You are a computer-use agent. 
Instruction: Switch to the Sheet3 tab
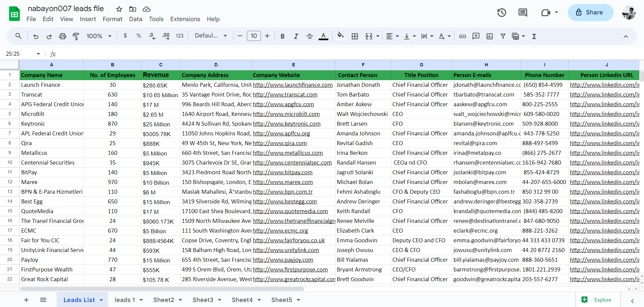tap(203, 300)
